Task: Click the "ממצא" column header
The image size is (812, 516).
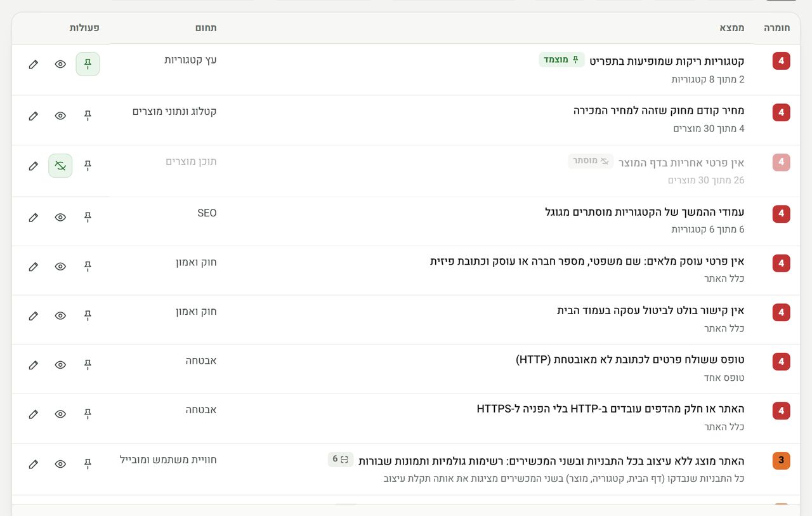Action: (x=731, y=28)
